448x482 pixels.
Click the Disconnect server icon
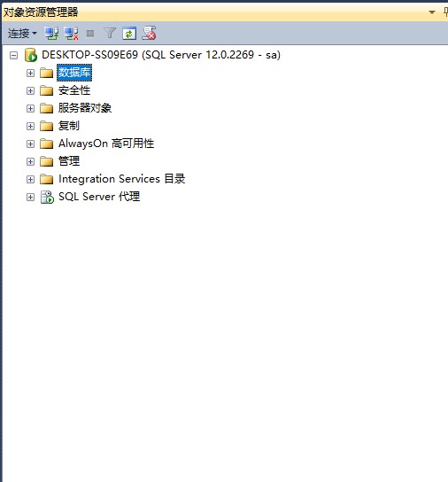[71, 33]
